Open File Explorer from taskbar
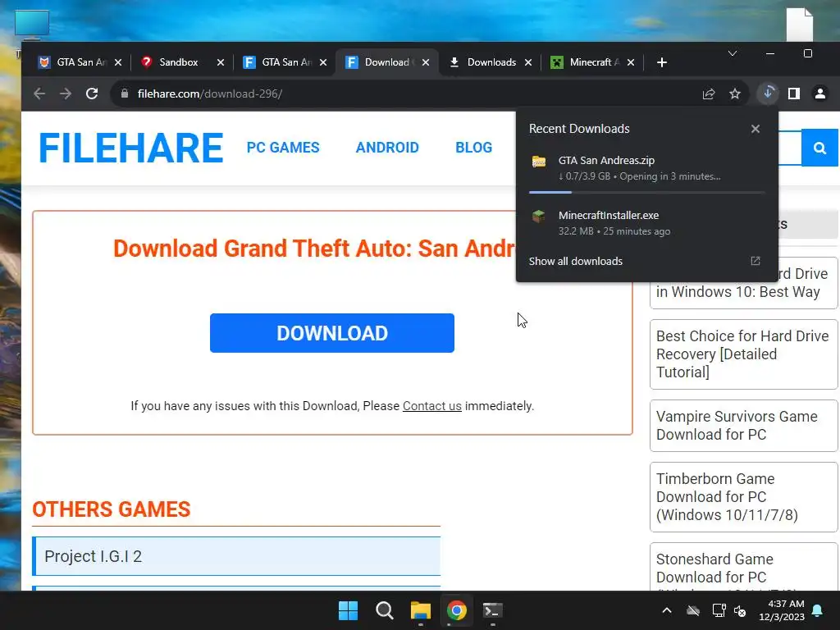The height and width of the screenshot is (630, 840). [421, 610]
